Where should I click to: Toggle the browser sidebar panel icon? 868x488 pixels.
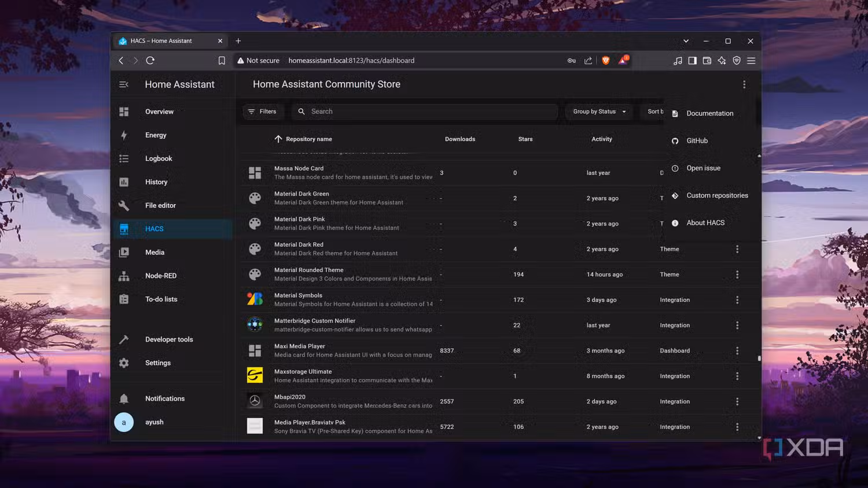point(692,61)
